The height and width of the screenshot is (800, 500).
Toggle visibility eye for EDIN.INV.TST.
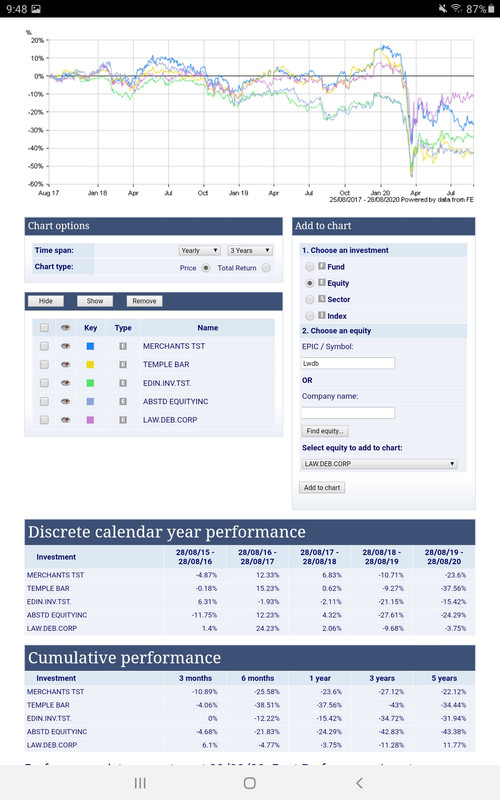click(65, 383)
